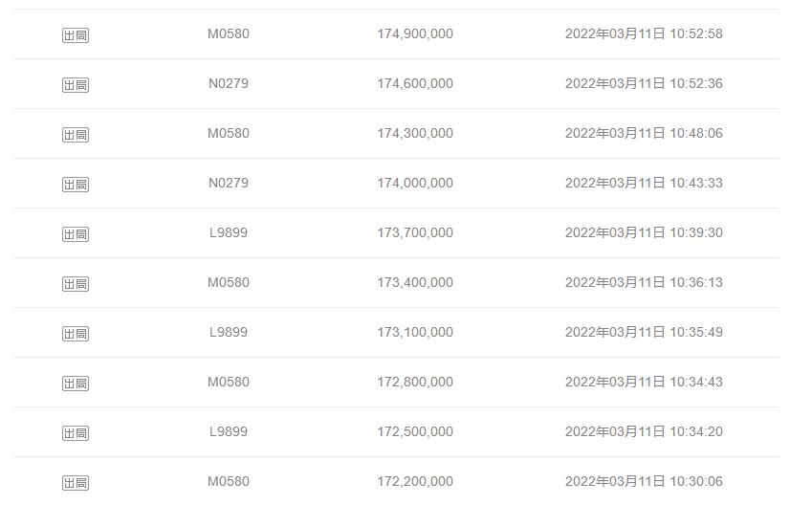Click the timestamp 2022年03月11日 10:35:49
This screenshot has height=505, width=812.
pyautogui.click(x=644, y=332)
